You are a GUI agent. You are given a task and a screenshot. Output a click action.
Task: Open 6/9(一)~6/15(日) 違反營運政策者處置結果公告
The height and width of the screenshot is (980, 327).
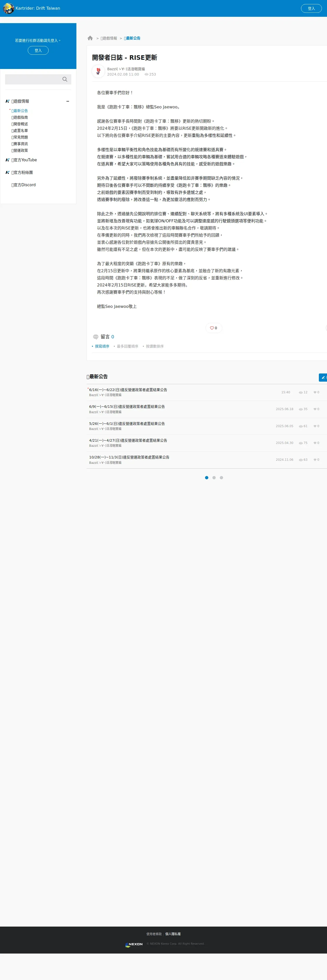127,406
